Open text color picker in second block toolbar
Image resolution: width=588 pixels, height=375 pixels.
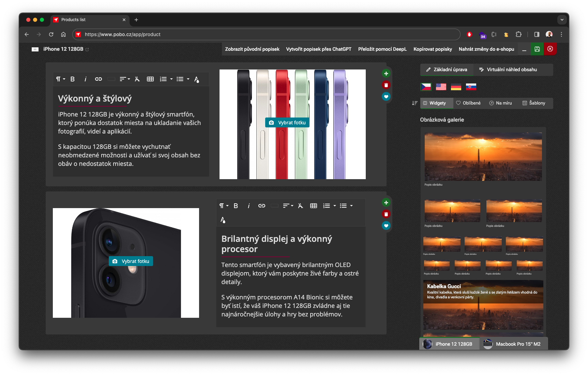(223, 220)
